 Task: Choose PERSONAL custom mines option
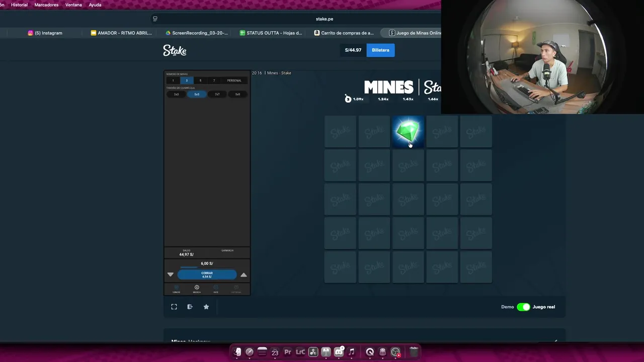[234, 80]
